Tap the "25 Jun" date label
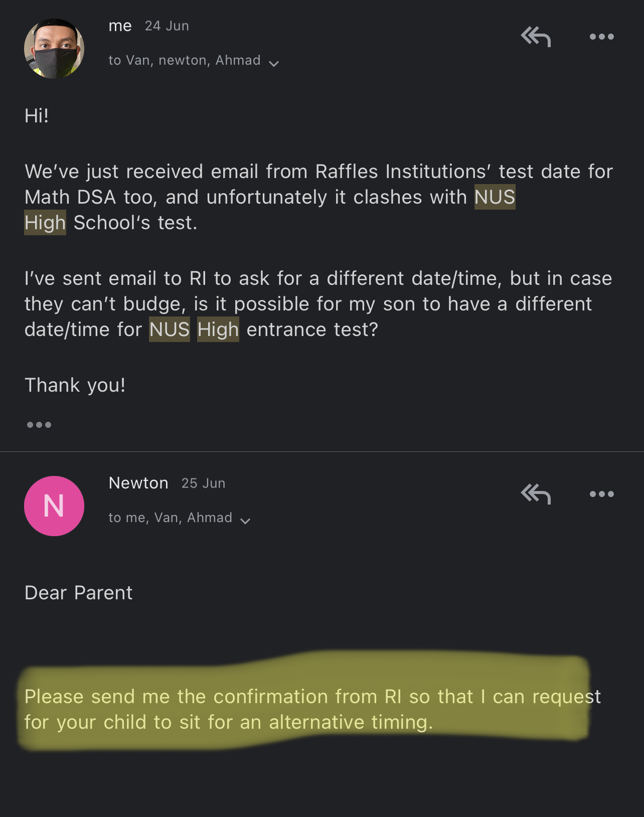The height and width of the screenshot is (817, 644). coord(203,483)
